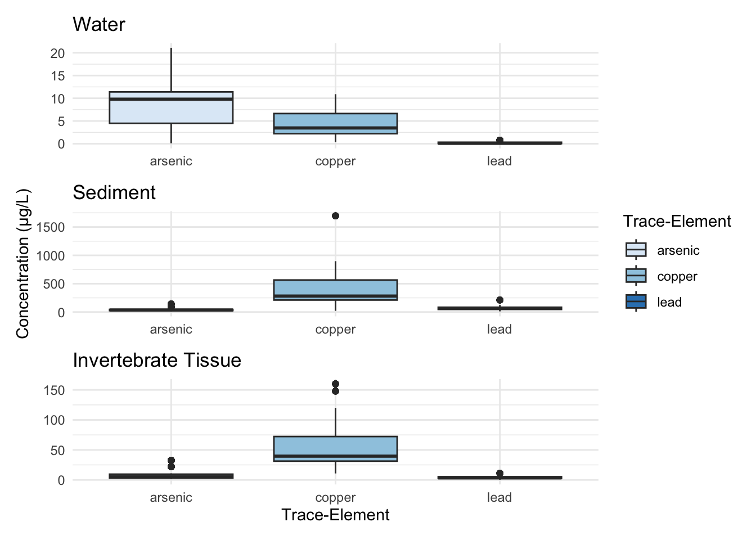Click the lead outlier in Water panel
Screen dimensions: 756x540
click(x=499, y=140)
